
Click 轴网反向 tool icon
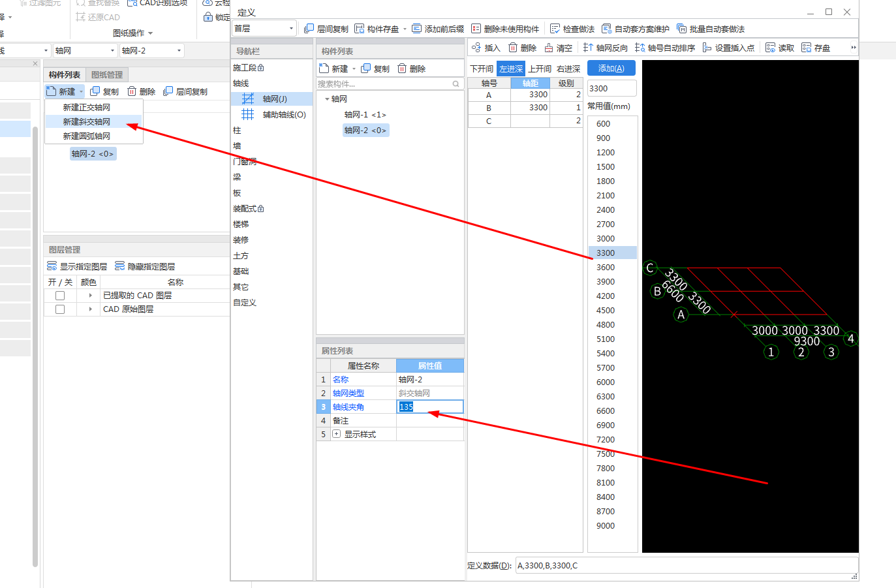point(588,48)
